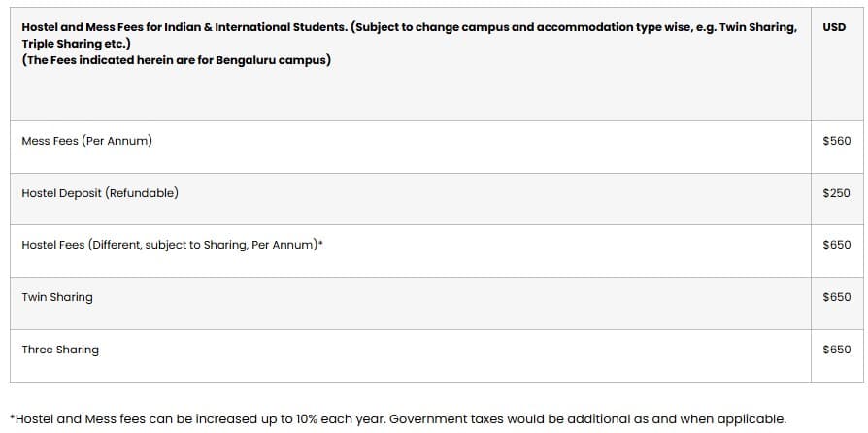Click the asterisk after the Hostel Fees label
Screen dimensions: 868x433
pyautogui.click(x=320, y=244)
